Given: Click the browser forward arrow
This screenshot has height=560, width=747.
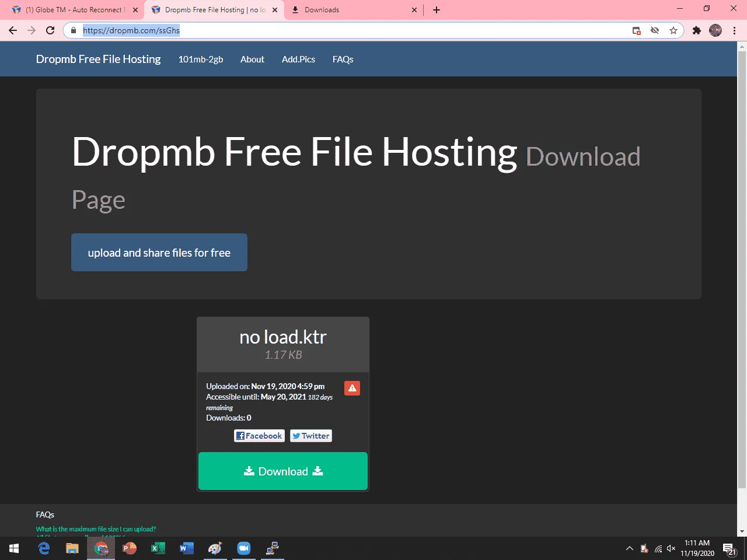Looking at the screenshot, I should click(x=32, y=30).
